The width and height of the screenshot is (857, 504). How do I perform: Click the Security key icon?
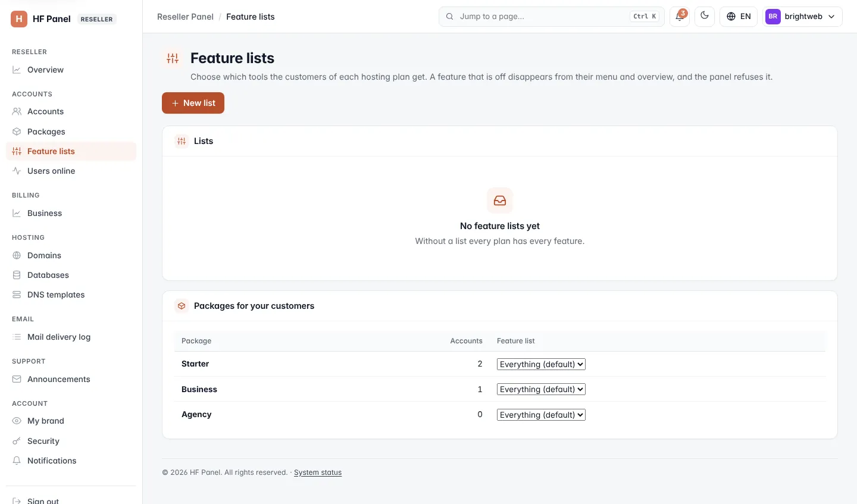17,441
